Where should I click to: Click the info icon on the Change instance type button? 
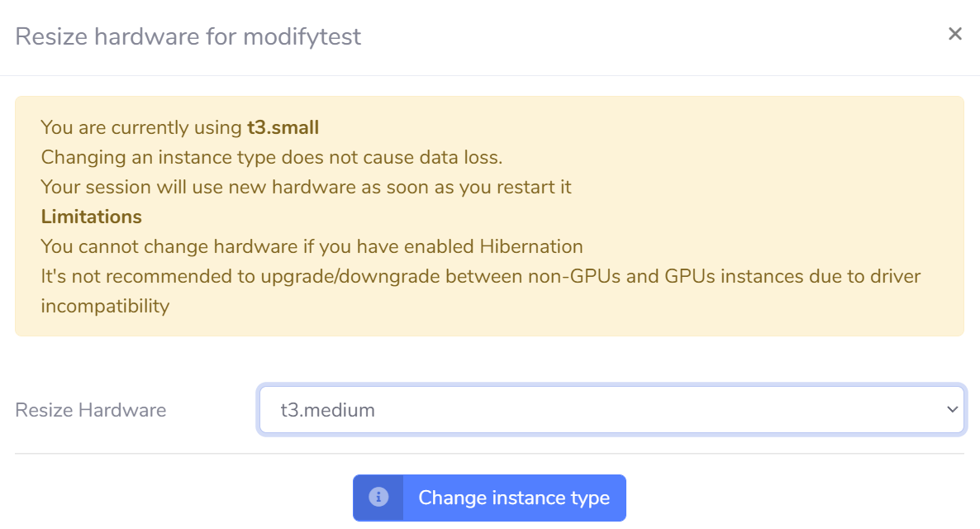pos(378,498)
